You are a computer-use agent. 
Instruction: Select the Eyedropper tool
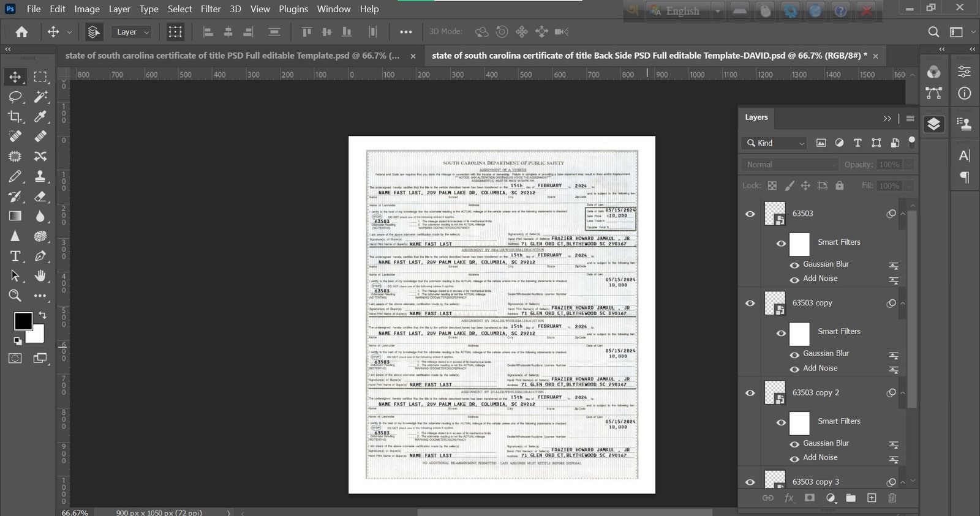pos(40,116)
